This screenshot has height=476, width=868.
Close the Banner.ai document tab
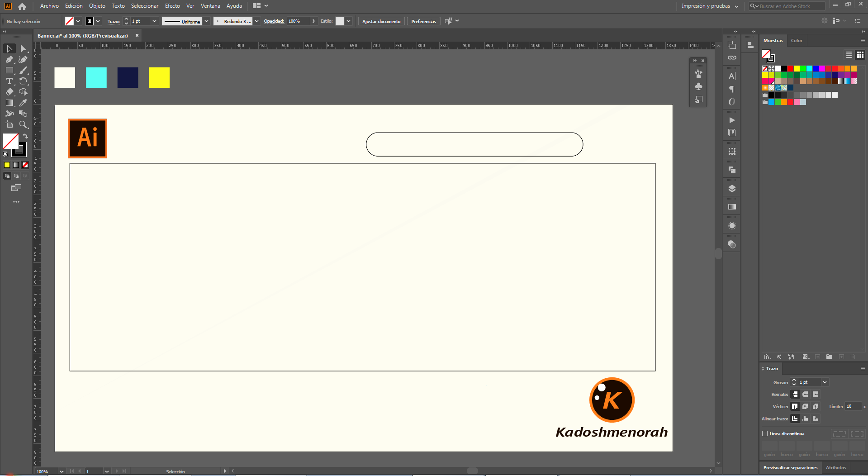tap(137, 35)
